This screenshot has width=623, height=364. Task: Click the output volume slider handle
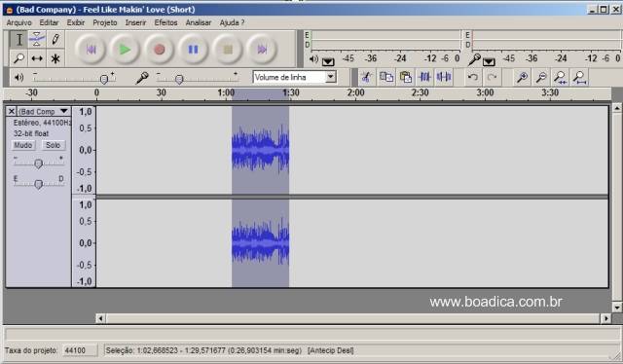[x=104, y=80]
